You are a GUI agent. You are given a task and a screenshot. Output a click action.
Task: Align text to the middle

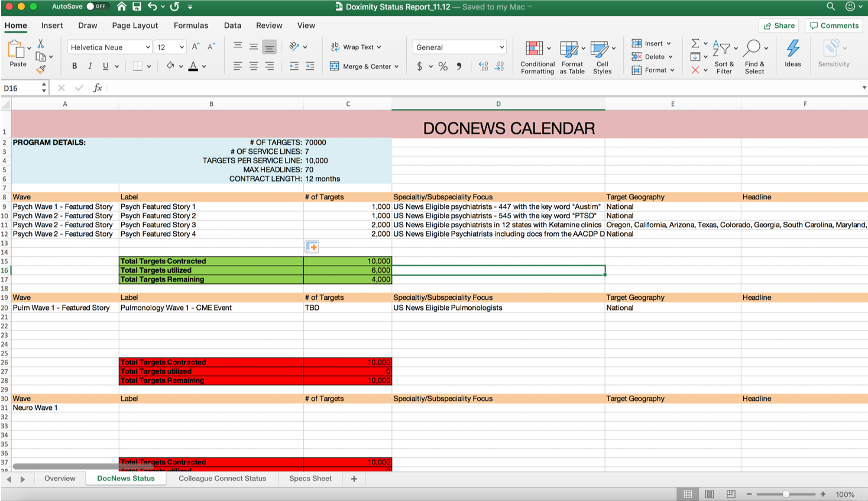254,47
